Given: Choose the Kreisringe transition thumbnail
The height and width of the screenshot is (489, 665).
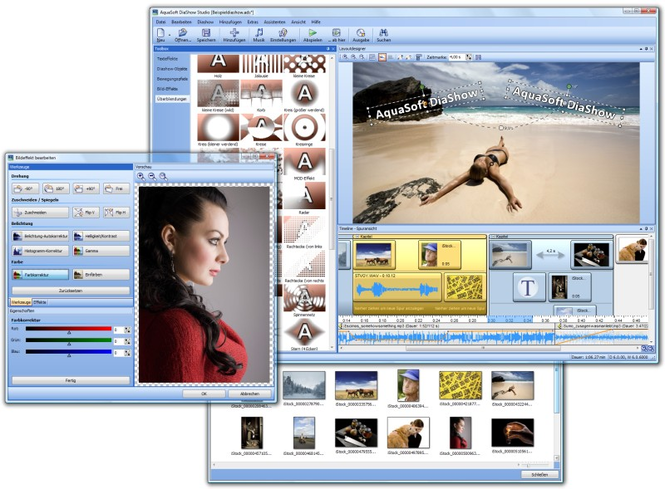Looking at the screenshot, I should point(305,127).
